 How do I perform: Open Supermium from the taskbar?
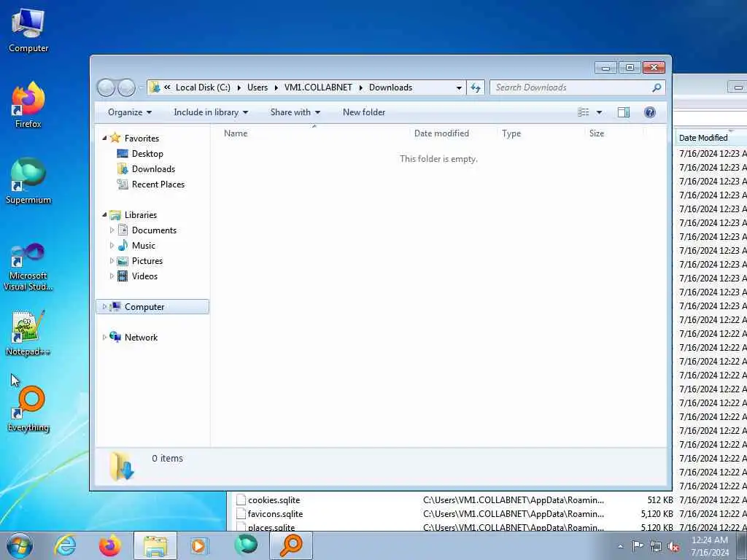point(246,545)
